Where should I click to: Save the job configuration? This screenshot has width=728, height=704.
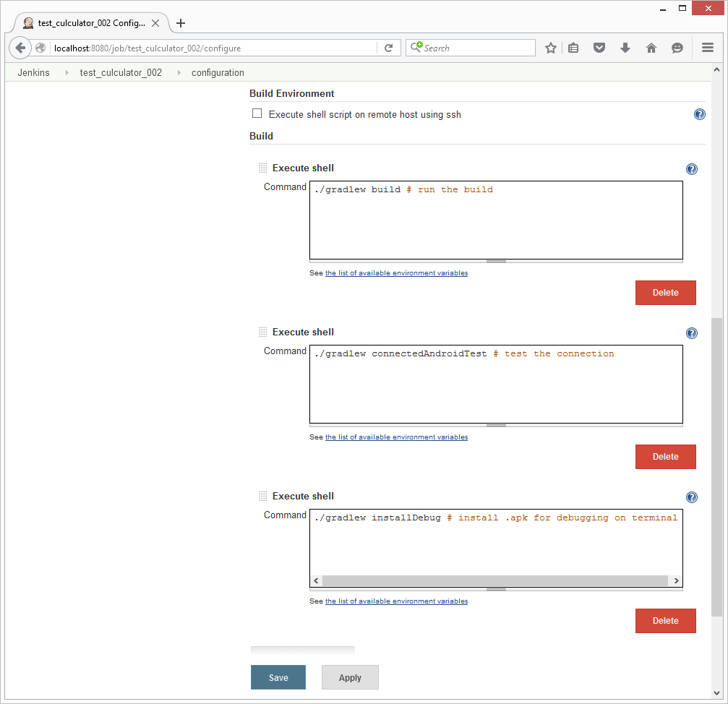point(278,677)
